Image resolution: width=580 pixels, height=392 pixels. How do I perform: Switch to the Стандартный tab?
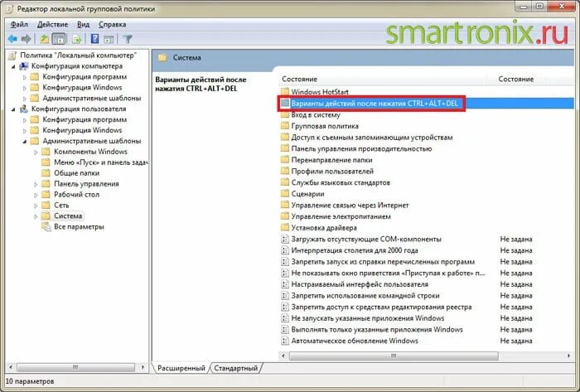click(x=235, y=368)
